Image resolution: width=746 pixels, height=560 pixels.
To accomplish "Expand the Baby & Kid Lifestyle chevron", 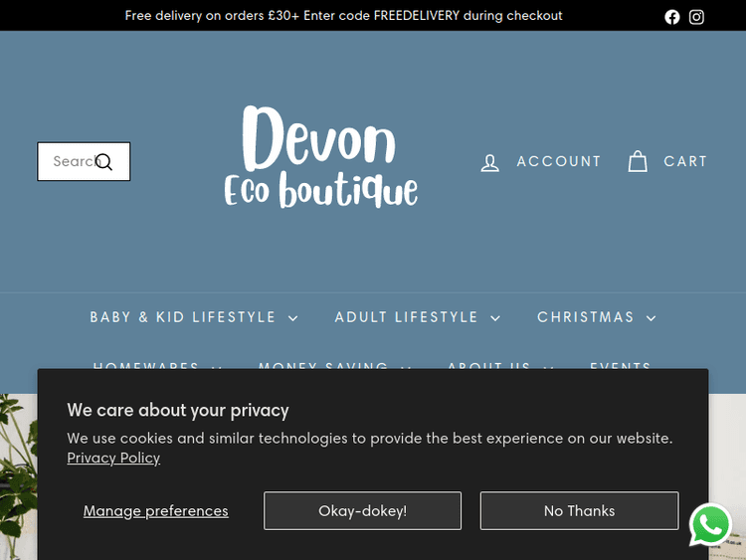I will [x=293, y=318].
